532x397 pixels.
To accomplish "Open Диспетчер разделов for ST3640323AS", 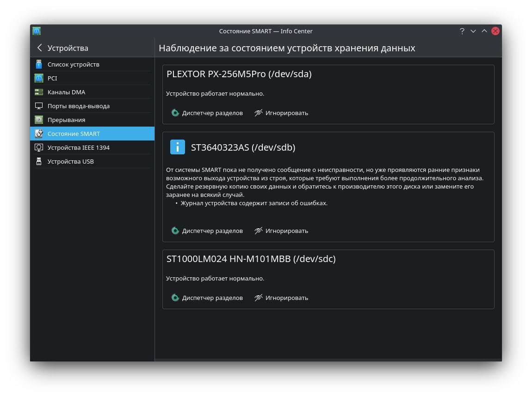I will [207, 231].
